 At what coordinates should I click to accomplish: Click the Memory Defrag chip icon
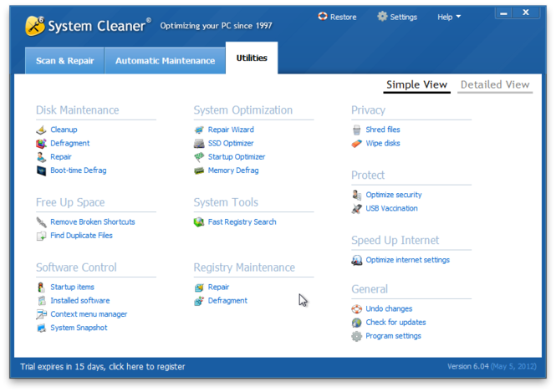point(199,171)
